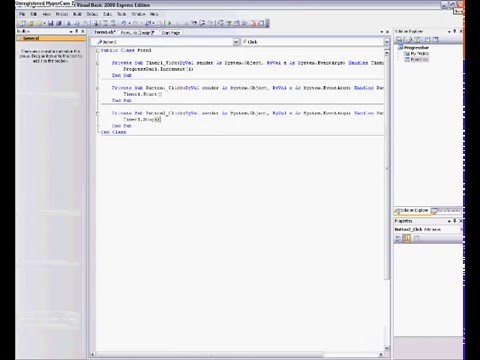Open the Properties object selector showing Button2_Click
The image size is (480, 360).
tap(428, 230)
